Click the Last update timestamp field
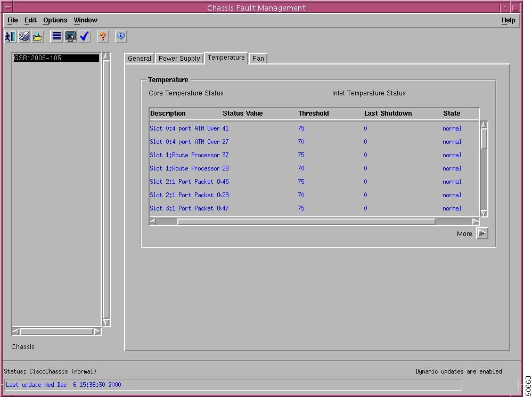The height and width of the screenshot is (397, 532). tap(233, 385)
